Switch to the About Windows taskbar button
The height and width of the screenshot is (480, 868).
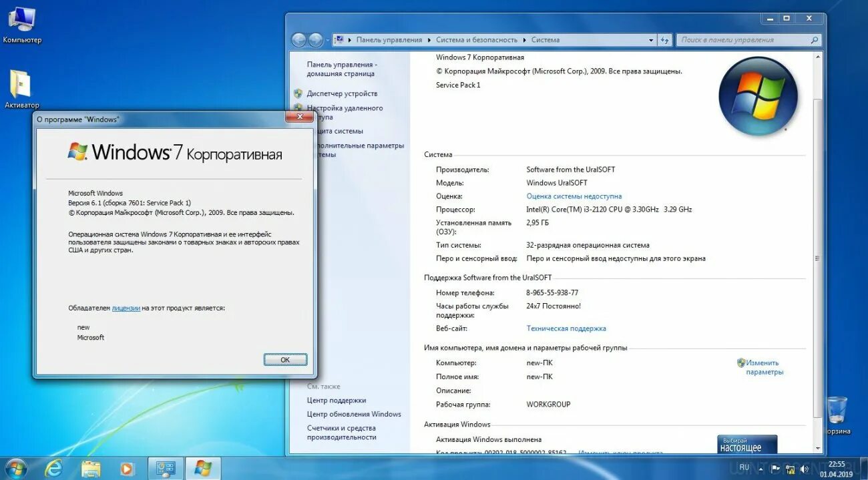click(x=203, y=468)
